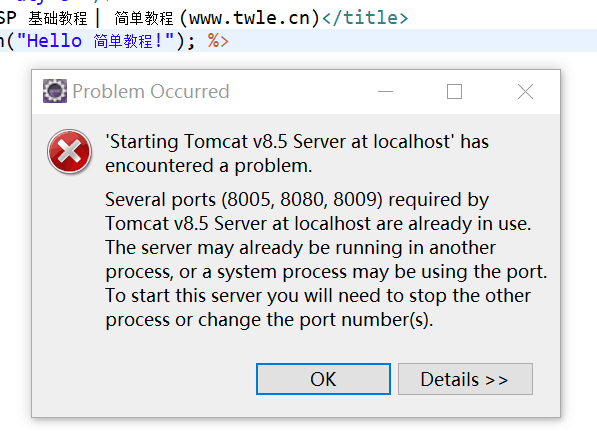Screen dimensions: 597x448
Task: Click the 'To start this server' sentence
Action: coord(318,295)
